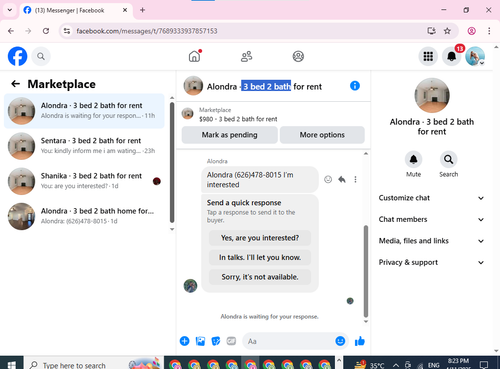Open the taskbar clock showing 8:23 PM
This screenshot has width=500, height=369.
click(458, 363)
